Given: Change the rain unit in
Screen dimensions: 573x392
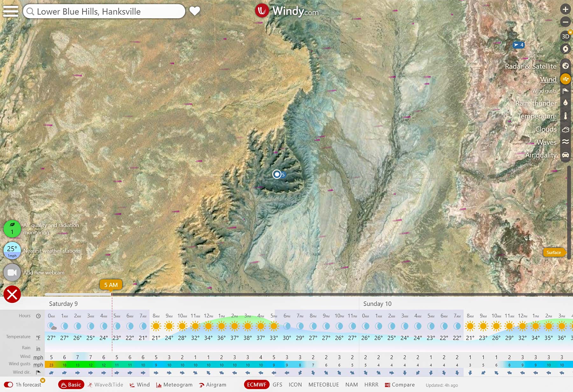Looking at the screenshot, I should tap(38, 348).
